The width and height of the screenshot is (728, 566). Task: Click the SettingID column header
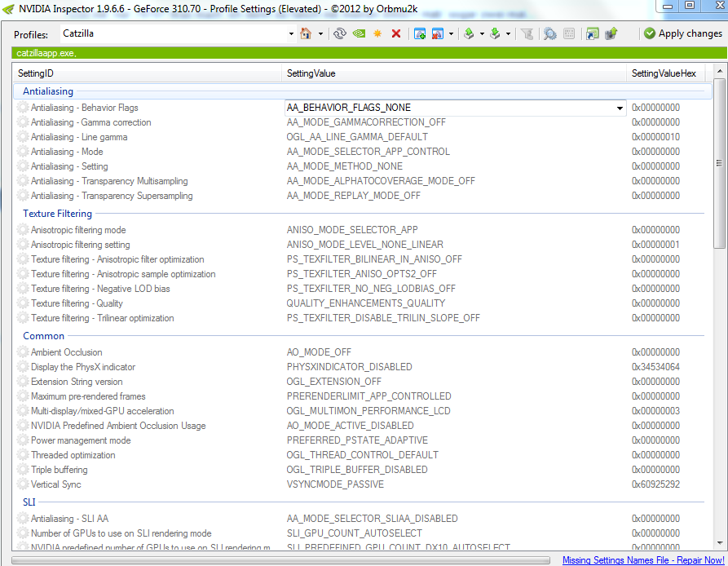click(x=148, y=73)
